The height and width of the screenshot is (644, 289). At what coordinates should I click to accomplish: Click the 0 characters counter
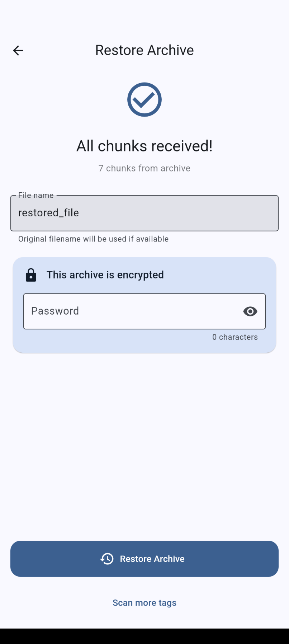coord(235,337)
